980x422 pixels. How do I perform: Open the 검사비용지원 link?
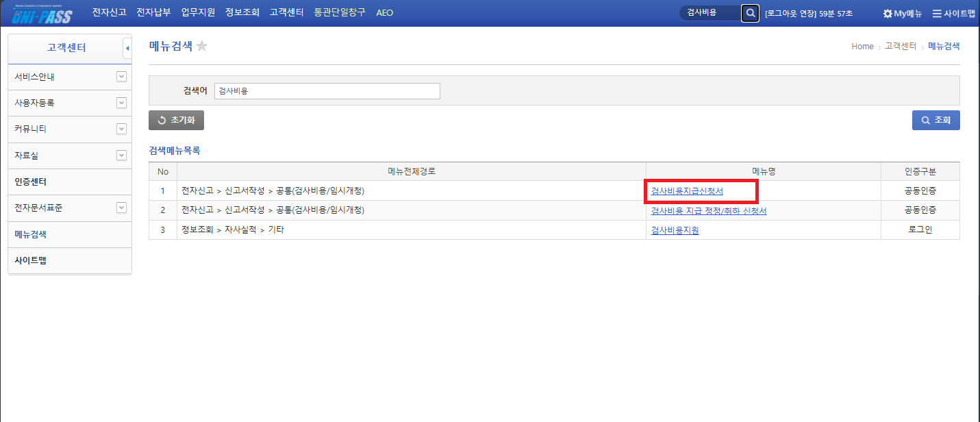(x=675, y=230)
